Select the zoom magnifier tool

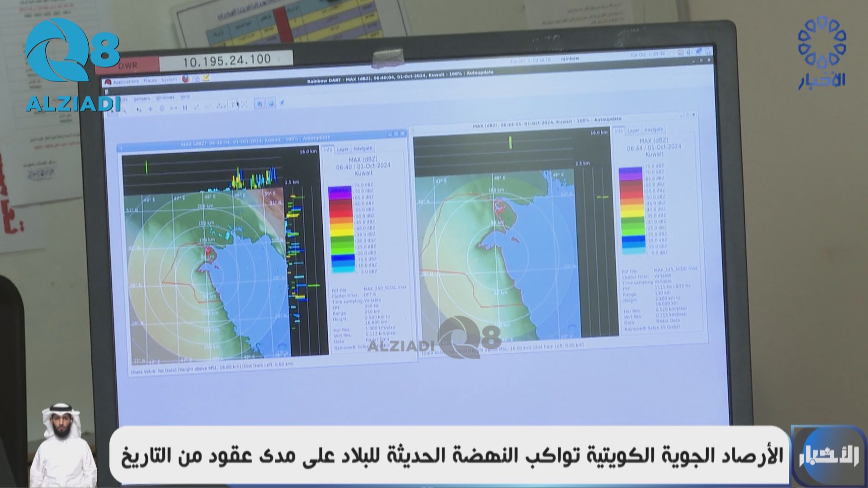(x=124, y=111)
